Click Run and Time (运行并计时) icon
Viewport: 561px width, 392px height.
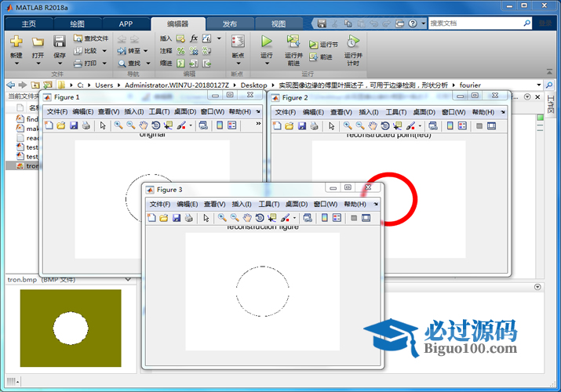coord(353,42)
